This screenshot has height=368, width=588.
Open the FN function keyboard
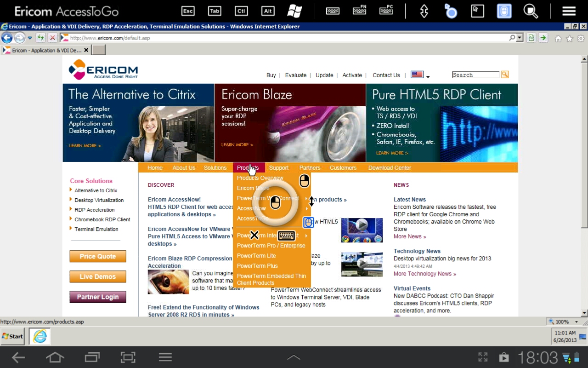(360, 11)
